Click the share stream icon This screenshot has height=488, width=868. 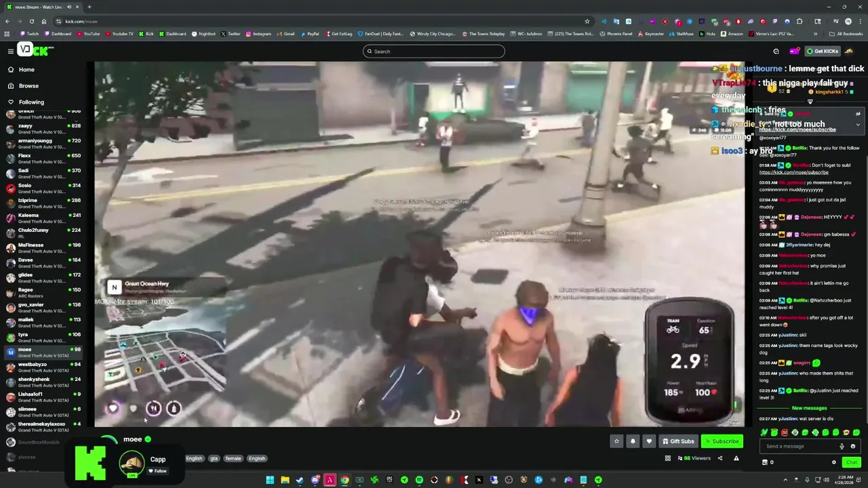[720, 458]
